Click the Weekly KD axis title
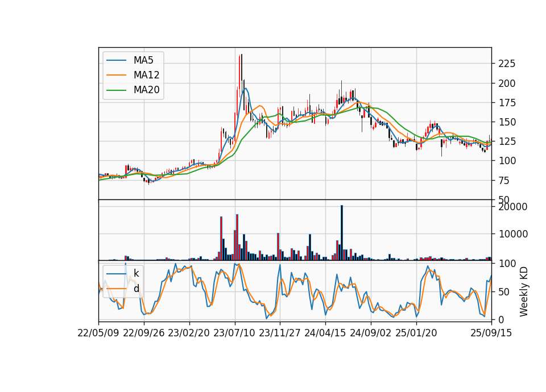 point(523,292)
